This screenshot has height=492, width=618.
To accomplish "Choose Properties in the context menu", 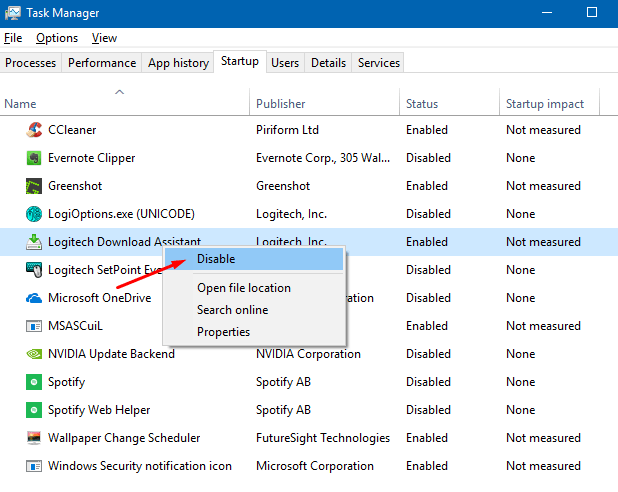I will click(x=254, y=332).
